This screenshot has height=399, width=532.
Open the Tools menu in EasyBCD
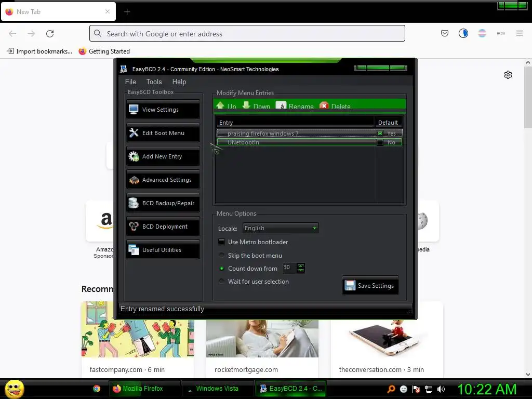pyautogui.click(x=154, y=82)
